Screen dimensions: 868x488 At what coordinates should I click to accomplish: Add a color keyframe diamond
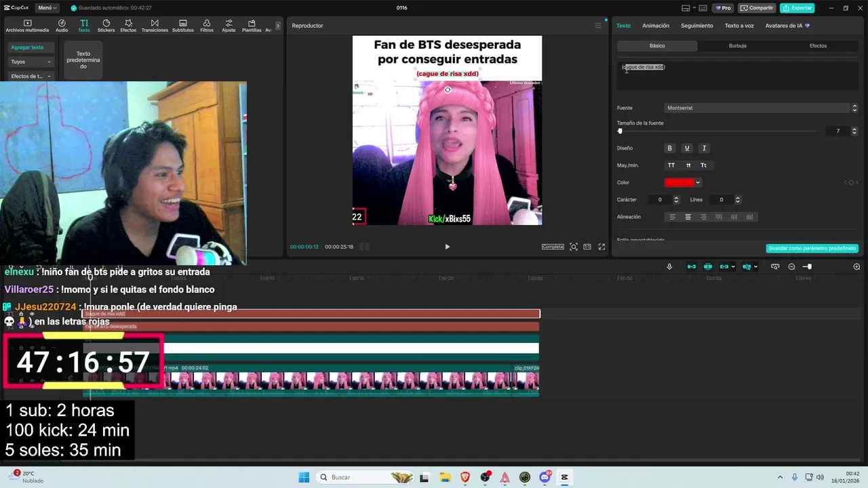(x=851, y=182)
